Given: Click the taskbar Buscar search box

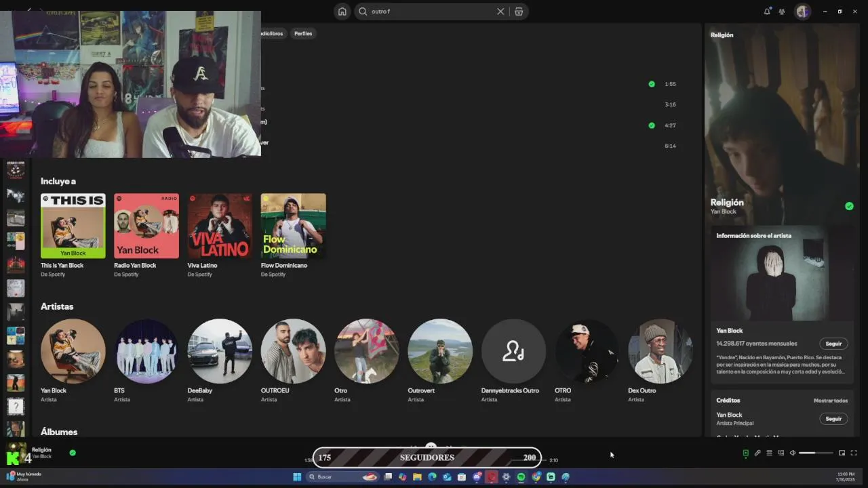Looking at the screenshot, I should tap(342, 476).
